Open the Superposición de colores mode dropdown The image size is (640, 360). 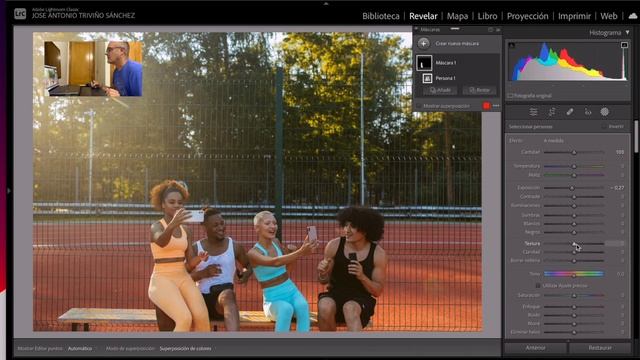pos(185,349)
